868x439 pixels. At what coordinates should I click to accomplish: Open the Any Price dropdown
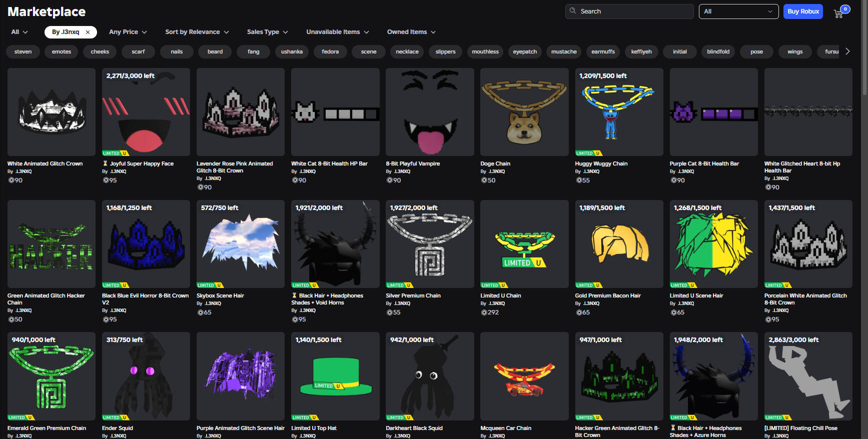pos(128,32)
